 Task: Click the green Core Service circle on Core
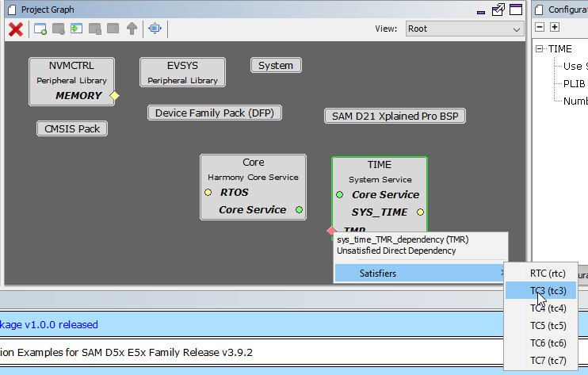point(299,210)
